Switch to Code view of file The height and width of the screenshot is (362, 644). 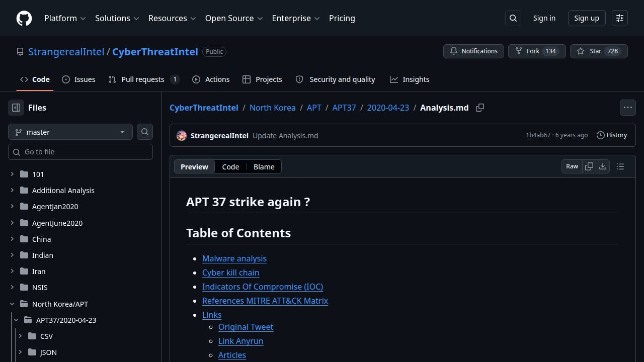(x=230, y=167)
